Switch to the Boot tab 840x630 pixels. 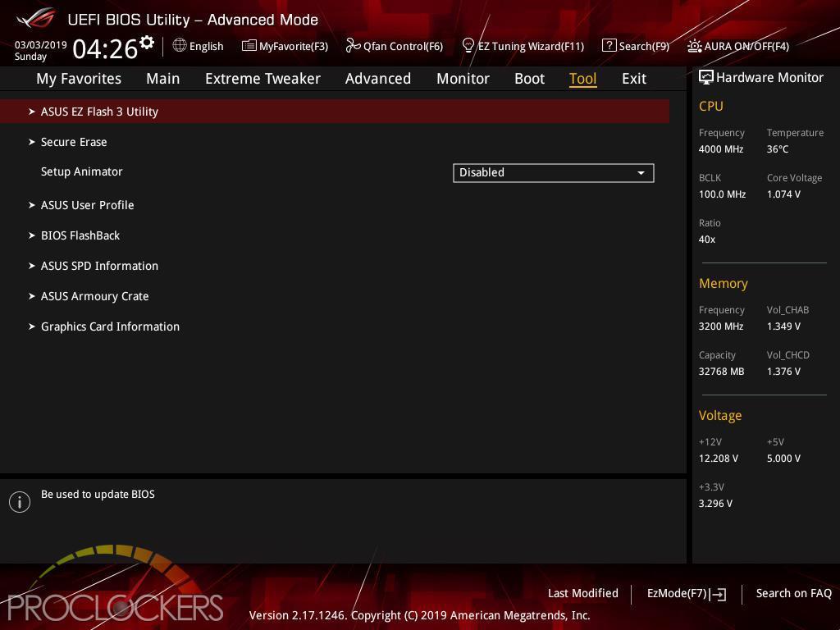529,79
